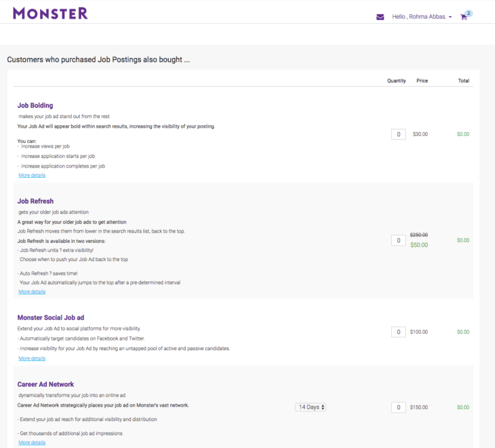
Task: Open the messages envelope icon
Action: (x=380, y=17)
